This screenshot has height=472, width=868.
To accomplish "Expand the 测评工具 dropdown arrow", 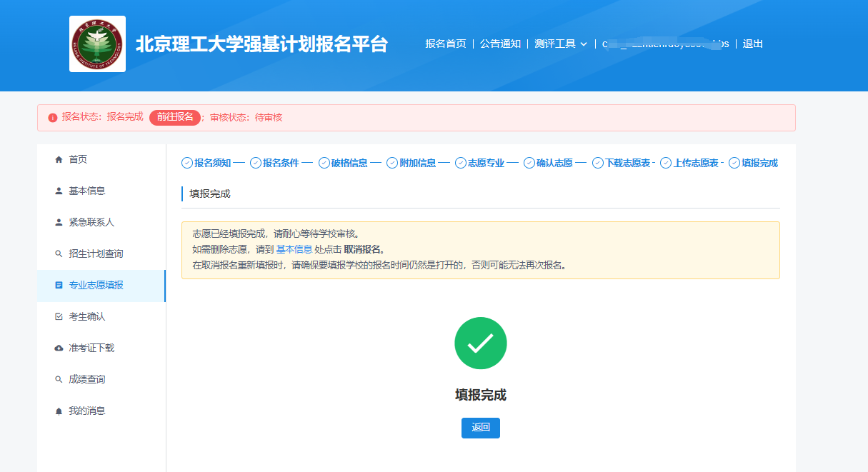I will point(584,44).
